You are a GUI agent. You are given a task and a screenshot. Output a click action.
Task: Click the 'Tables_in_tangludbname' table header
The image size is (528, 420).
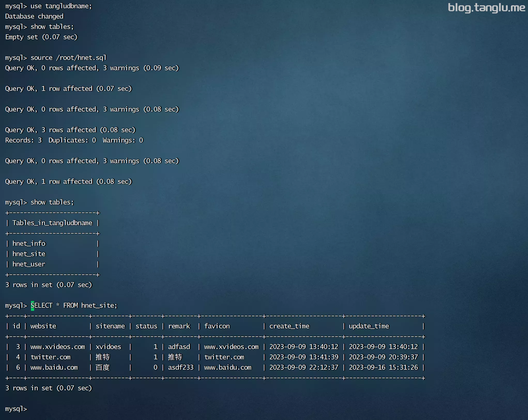pyautogui.click(x=52, y=223)
